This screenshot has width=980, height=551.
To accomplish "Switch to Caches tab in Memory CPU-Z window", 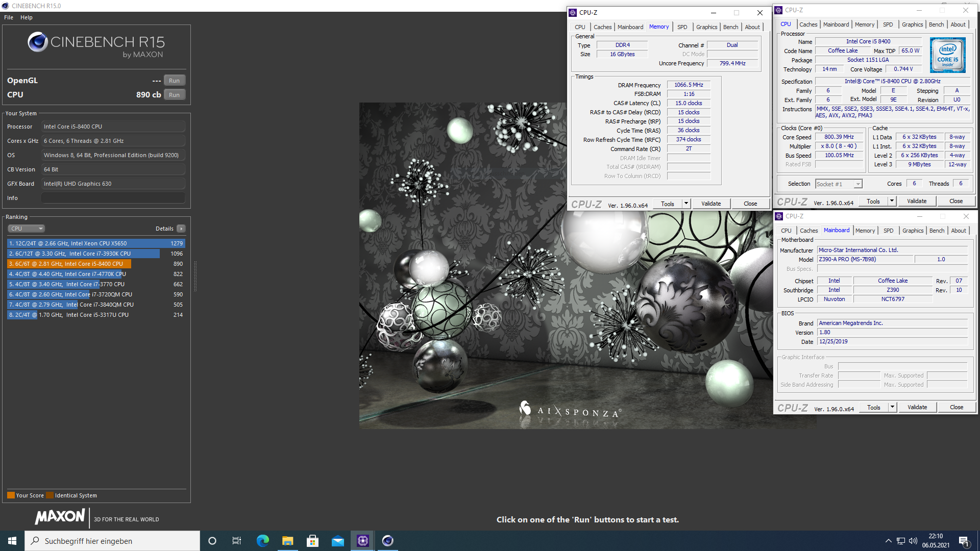I will click(602, 27).
